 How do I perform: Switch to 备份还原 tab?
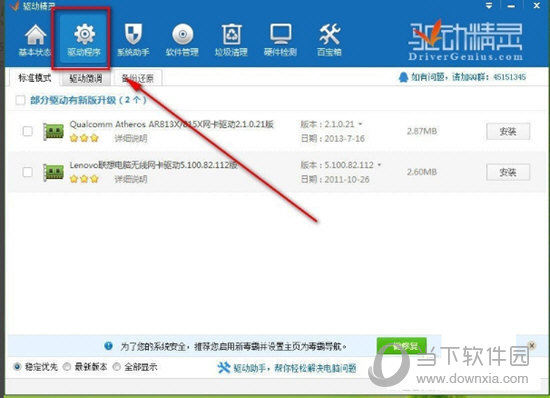(138, 79)
